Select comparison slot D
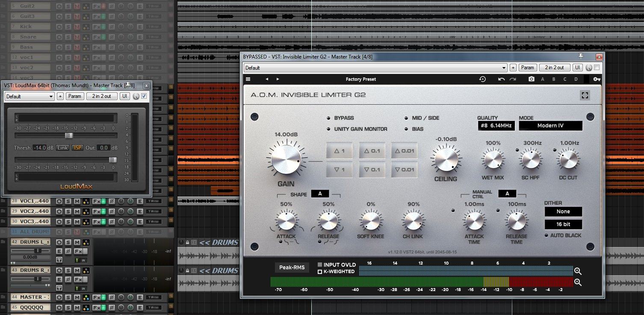The width and height of the screenshot is (644, 315). [x=576, y=79]
